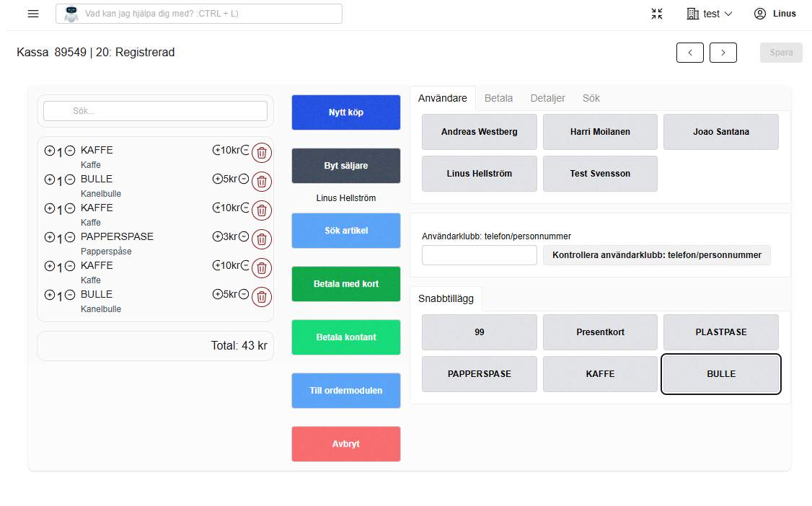Screen dimensions: 812x506
Task: Delete the first KAFFE row
Action: (x=262, y=153)
